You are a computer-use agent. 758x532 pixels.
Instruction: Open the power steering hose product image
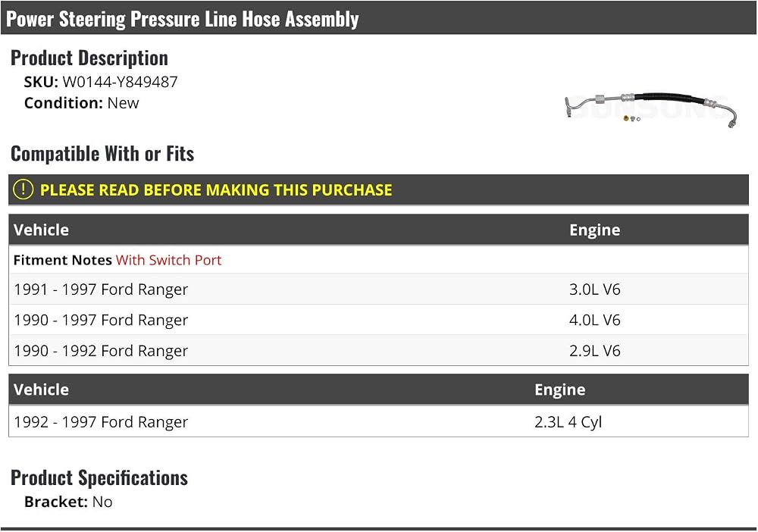(x=650, y=110)
